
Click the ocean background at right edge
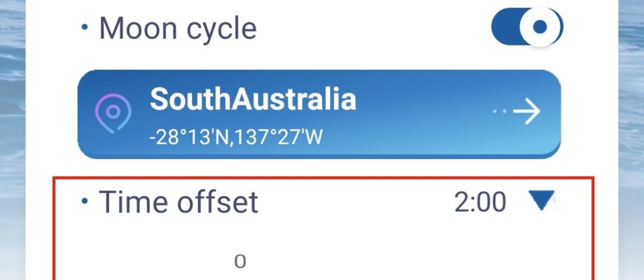pyautogui.click(x=631, y=140)
